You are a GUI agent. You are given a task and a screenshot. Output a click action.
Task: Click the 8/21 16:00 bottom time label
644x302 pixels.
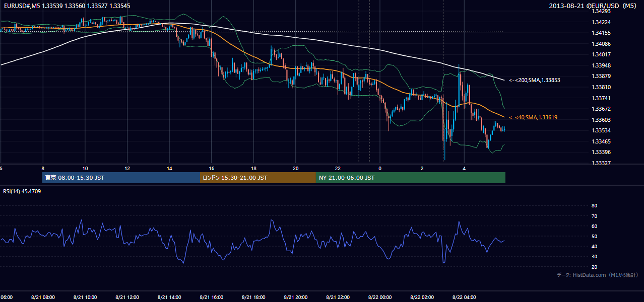212,297
